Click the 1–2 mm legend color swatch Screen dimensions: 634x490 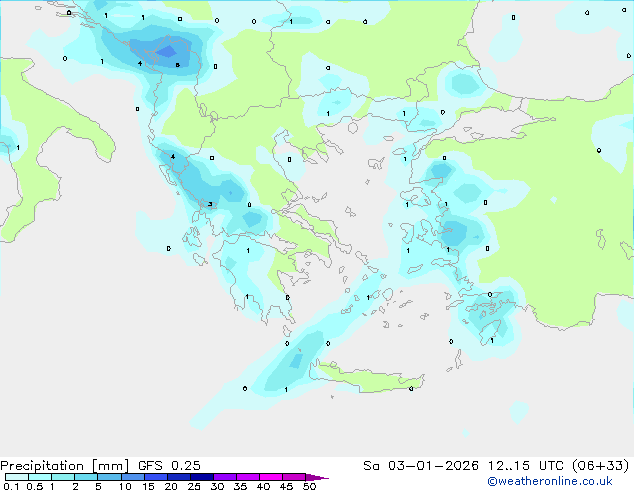(63, 477)
